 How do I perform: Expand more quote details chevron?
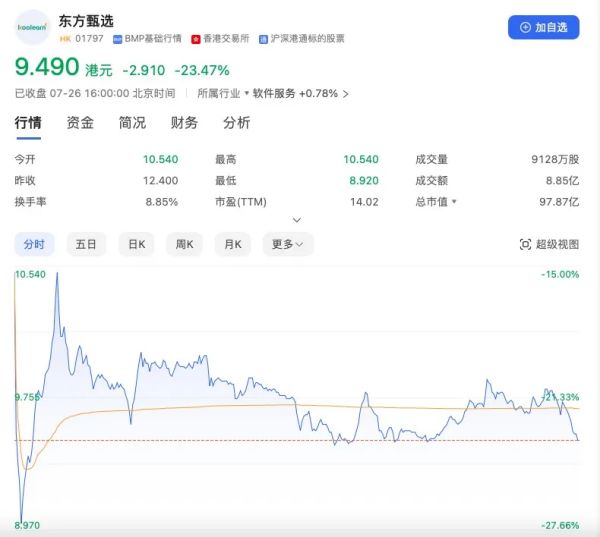point(297,220)
